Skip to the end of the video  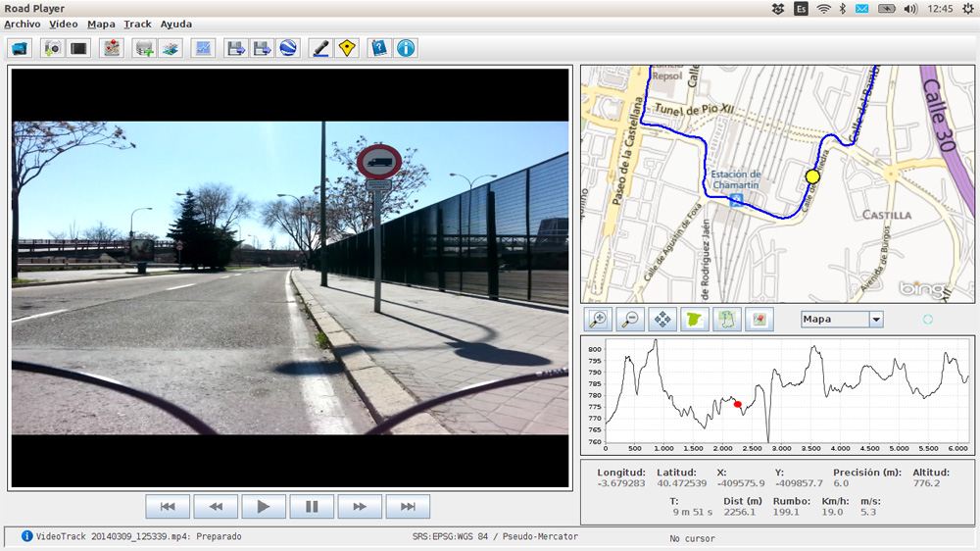click(408, 507)
